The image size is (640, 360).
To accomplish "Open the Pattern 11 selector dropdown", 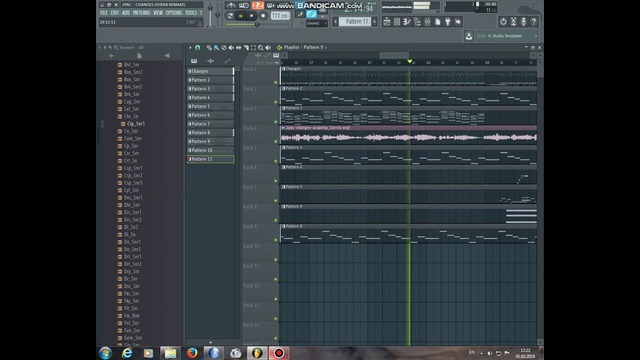I will [x=355, y=21].
